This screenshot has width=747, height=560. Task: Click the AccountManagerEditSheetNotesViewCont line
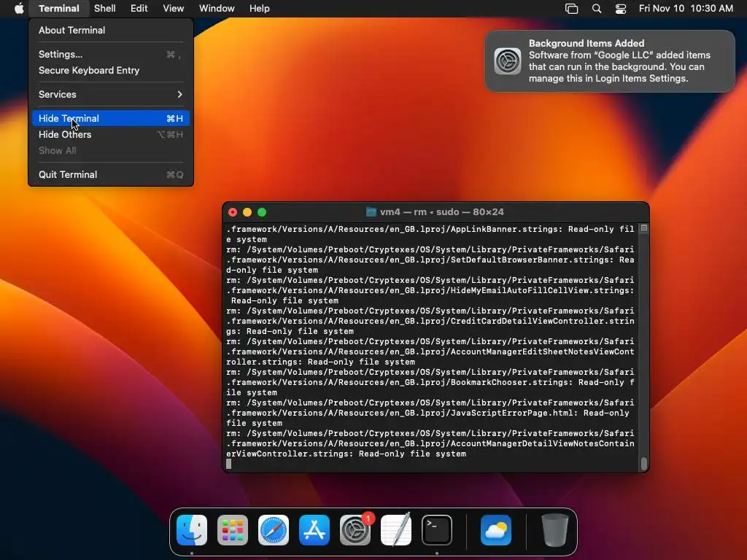tap(430, 352)
